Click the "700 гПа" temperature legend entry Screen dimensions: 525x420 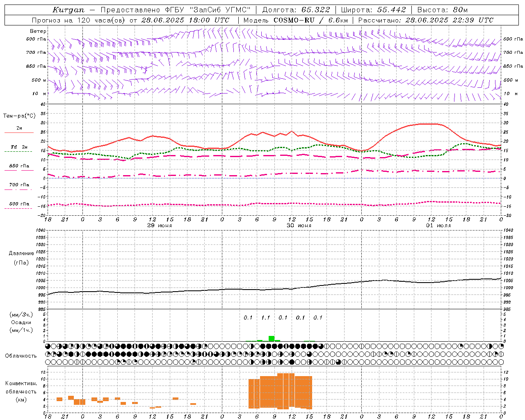coord(19,185)
